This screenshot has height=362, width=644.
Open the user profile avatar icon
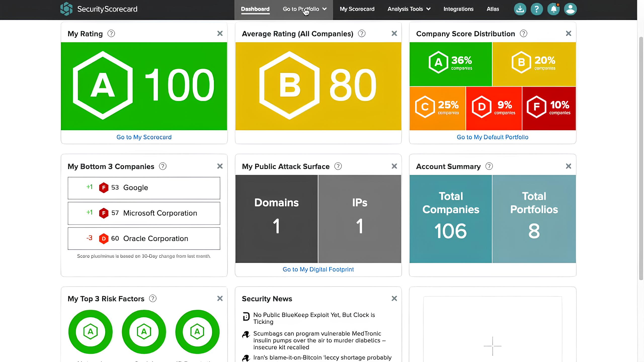[x=570, y=9]
